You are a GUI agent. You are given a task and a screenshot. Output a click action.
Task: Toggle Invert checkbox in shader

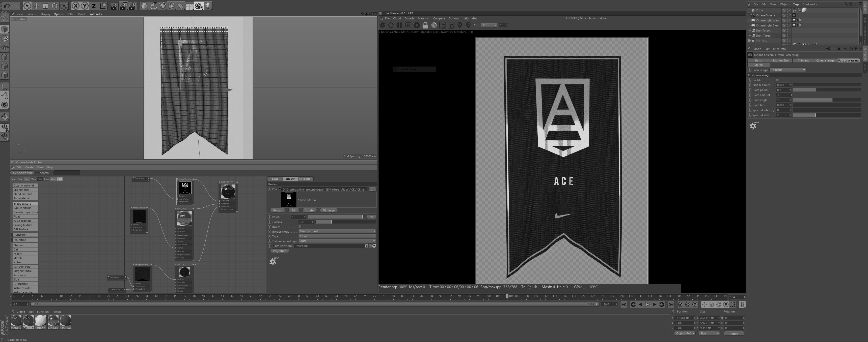click(x=300, y=227)
